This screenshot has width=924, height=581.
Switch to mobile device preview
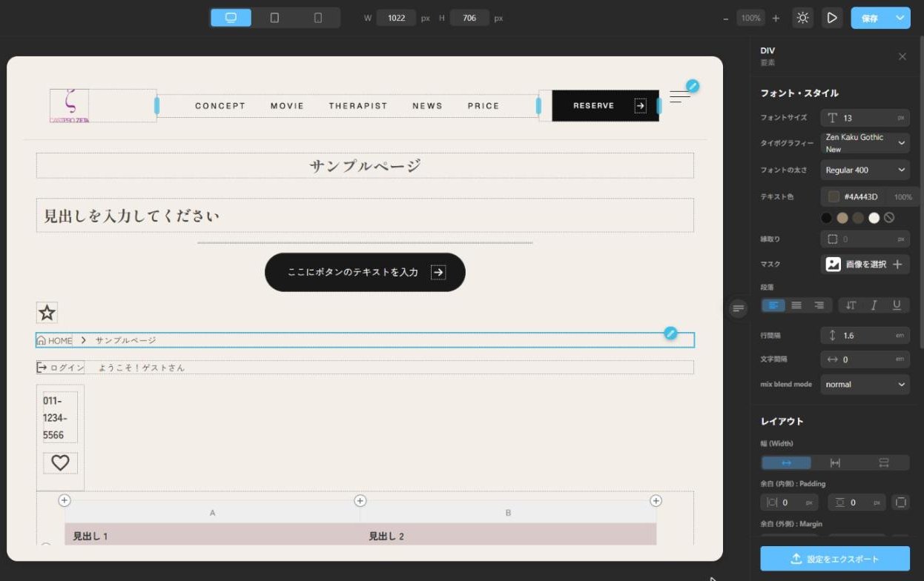pos(318,18)
